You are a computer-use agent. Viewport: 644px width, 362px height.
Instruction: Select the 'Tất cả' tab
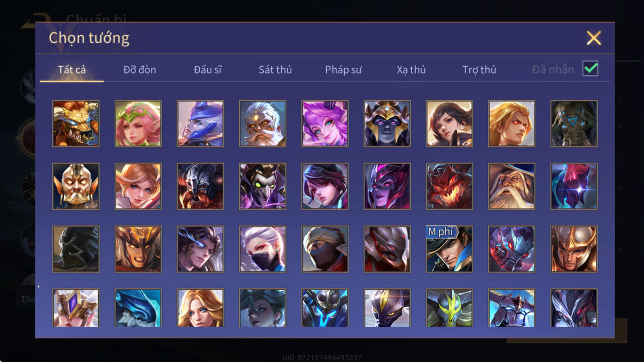pos(72,70)
